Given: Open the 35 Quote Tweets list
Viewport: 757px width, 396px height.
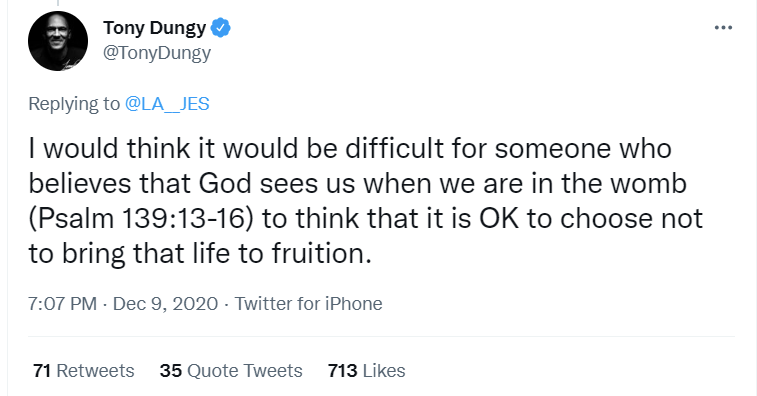Looking at the screenshot, I should click(231, 370).
